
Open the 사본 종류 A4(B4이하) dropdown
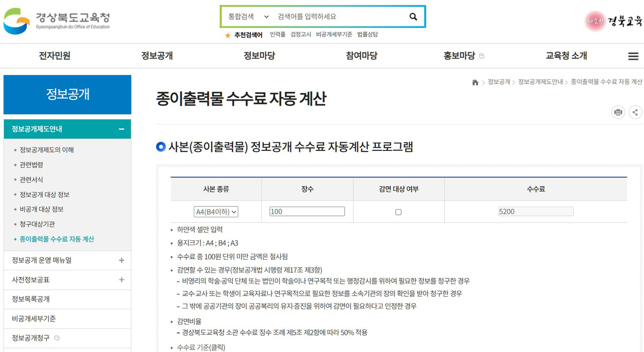[x=216, y=212]
